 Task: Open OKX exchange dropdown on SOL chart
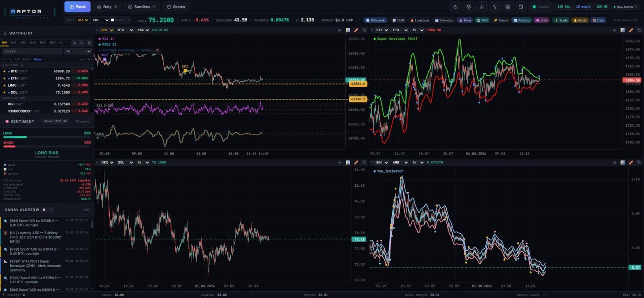coord(107,163)
